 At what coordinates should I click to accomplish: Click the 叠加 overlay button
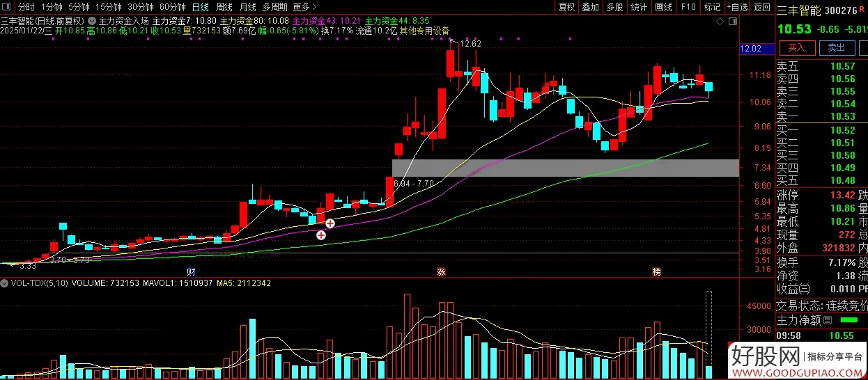click(591, 7)
